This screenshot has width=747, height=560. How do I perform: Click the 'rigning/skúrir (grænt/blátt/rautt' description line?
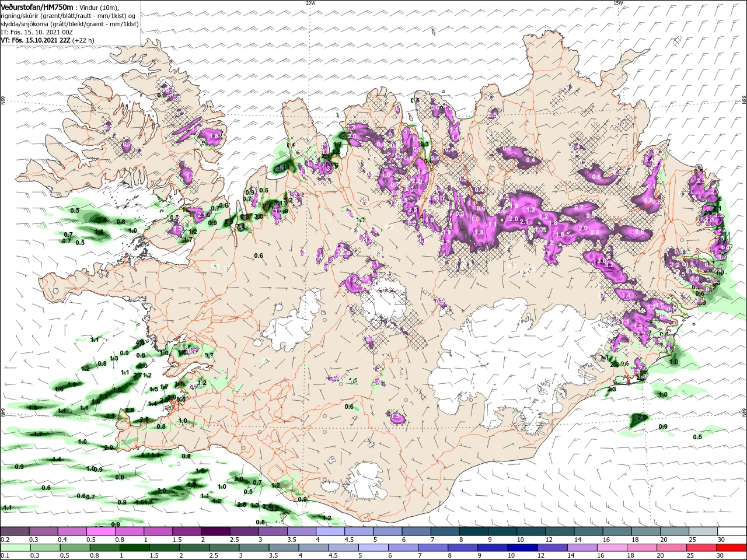coord(69,15)
